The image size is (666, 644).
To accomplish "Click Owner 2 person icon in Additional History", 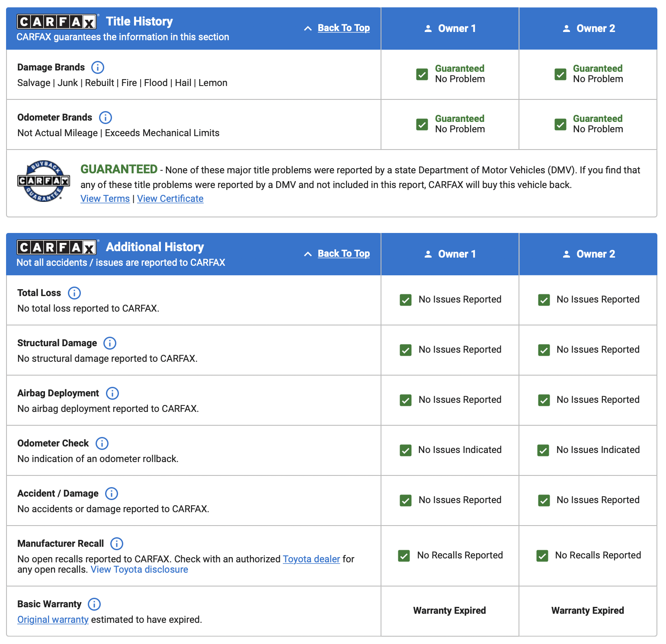I will (x=567, y=254).
